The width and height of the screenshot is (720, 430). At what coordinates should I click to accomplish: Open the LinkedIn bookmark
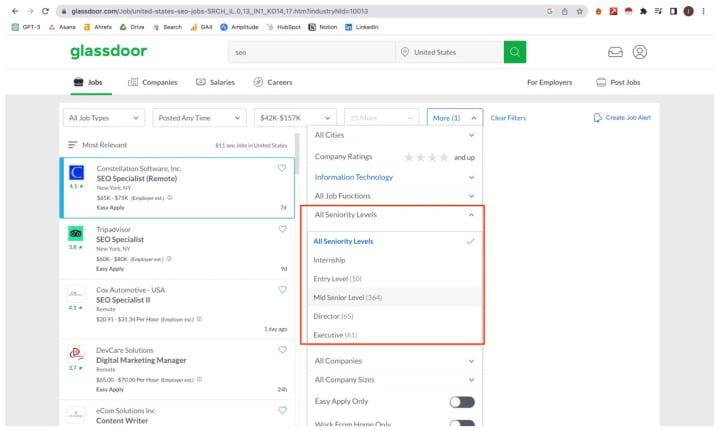point(362,27)
